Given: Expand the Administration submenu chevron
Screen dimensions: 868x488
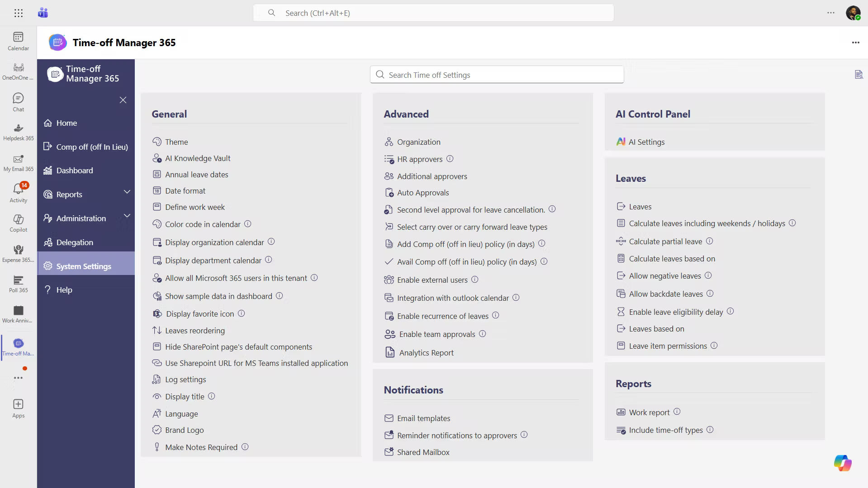Looking at the screenshot, I should pos(127,216).
